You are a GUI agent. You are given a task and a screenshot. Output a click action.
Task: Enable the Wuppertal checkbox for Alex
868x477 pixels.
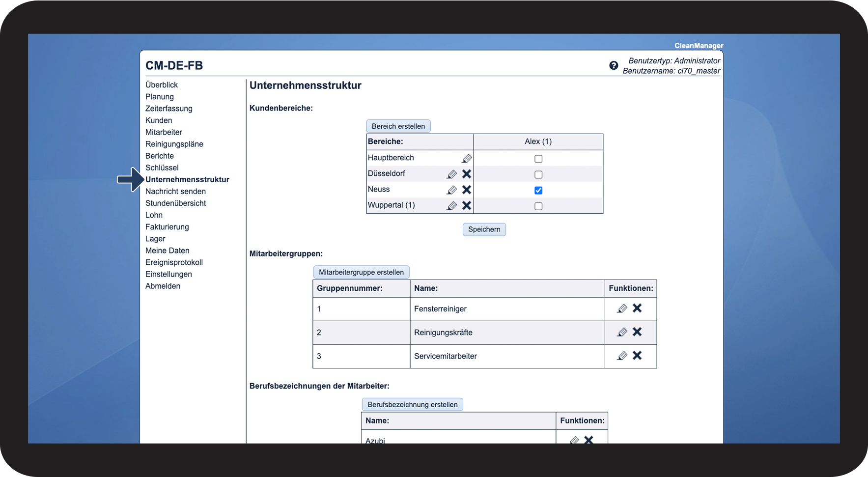pyautogui.click(x=538, y=206)
